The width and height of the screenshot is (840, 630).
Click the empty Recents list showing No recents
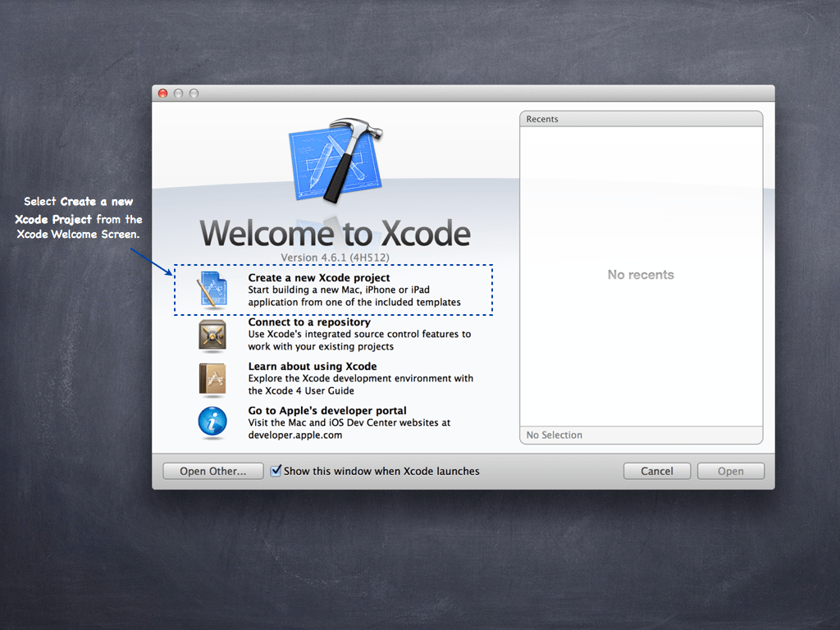pyautogui.click(x=641, y=276)
